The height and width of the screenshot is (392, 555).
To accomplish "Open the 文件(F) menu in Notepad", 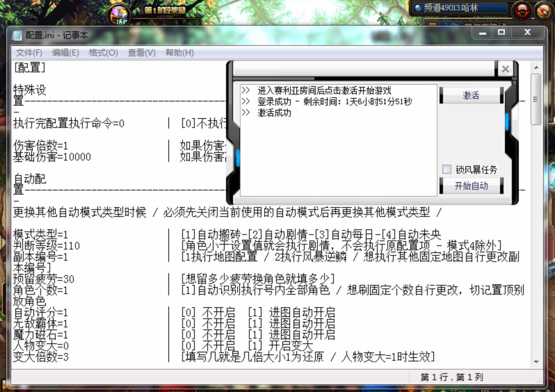I will 29,53.
